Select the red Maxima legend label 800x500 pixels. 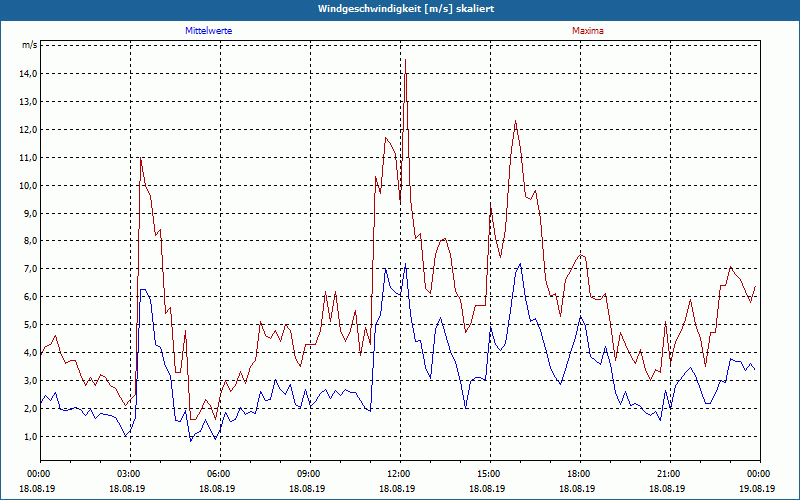coord(588,31)
